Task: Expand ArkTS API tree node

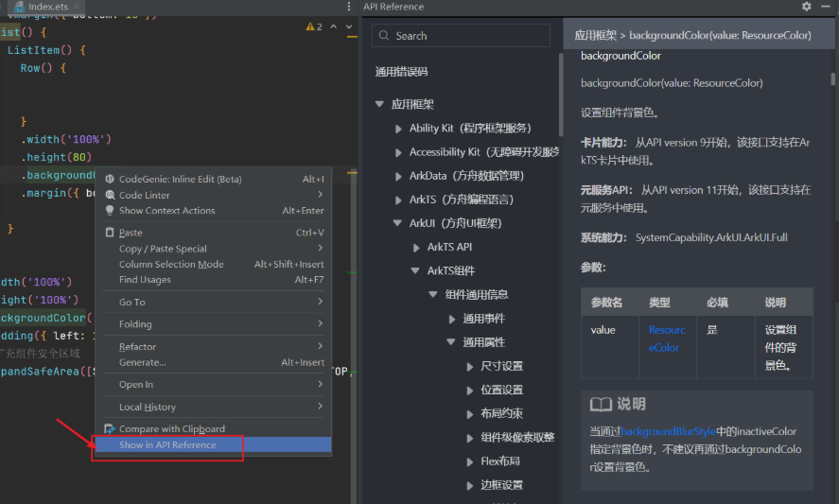Action: click(x=416, y=247)
